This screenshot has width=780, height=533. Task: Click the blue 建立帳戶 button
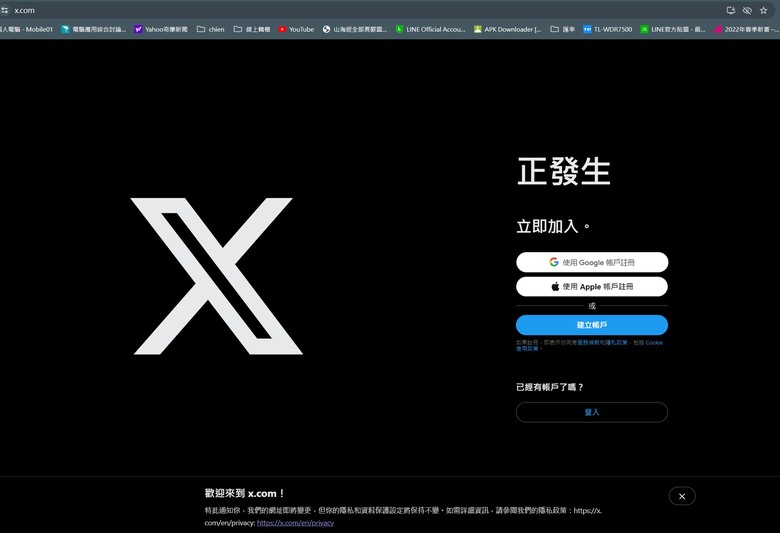point(592,325)
